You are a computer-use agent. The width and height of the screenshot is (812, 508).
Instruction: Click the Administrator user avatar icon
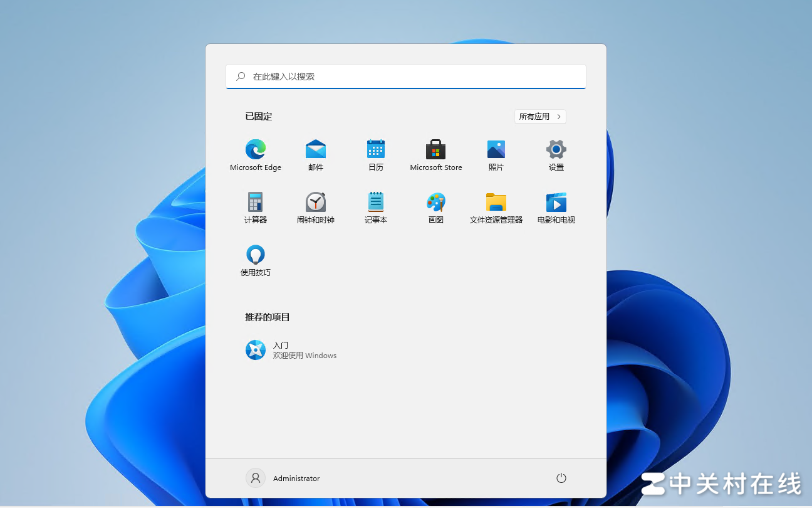tap(256, 479)
